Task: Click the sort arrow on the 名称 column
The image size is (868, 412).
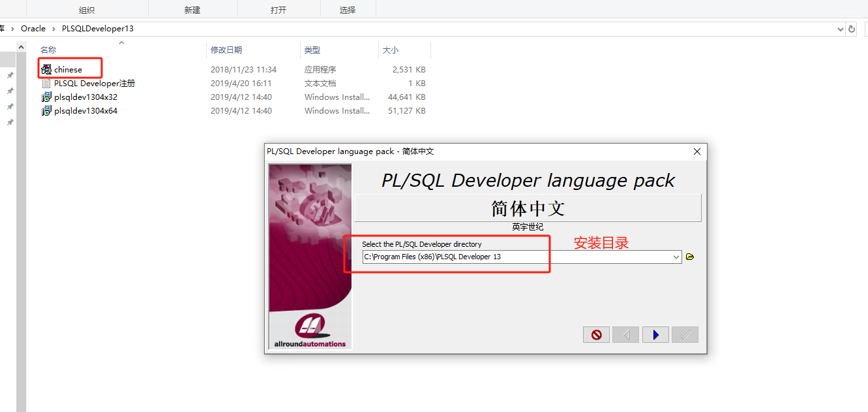Action: pos(121,42)
